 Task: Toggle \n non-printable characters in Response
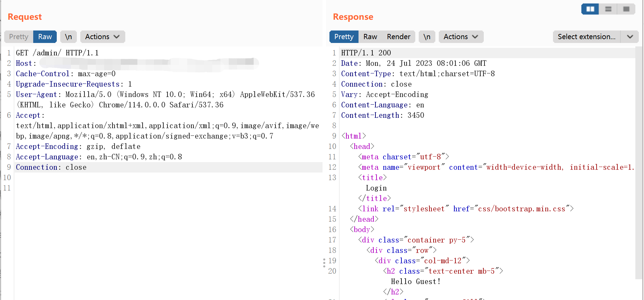[427, 37]
